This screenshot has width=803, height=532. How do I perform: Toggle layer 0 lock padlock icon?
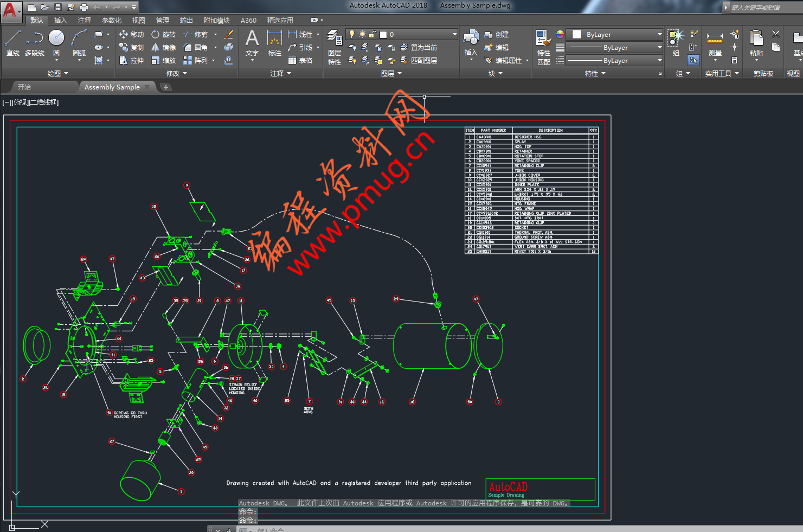tap(372, 34)
